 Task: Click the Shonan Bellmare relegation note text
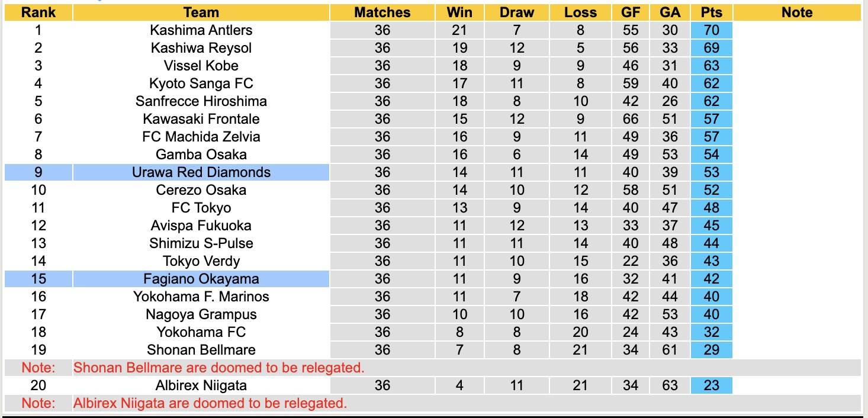pos(218,368)
